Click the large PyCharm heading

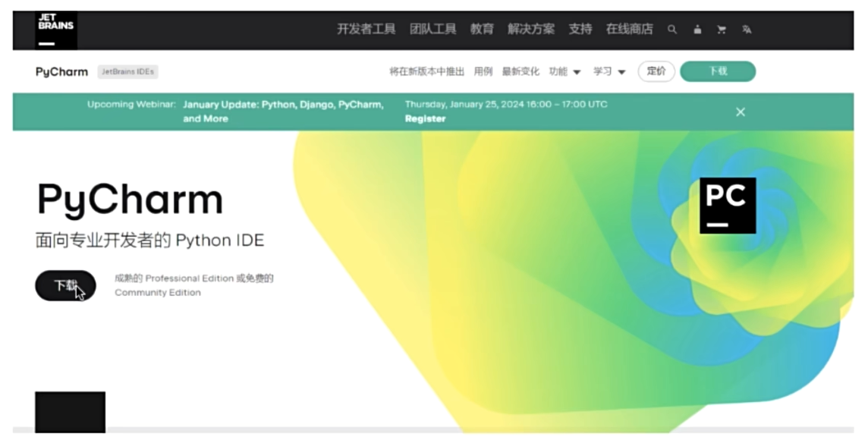130,200
